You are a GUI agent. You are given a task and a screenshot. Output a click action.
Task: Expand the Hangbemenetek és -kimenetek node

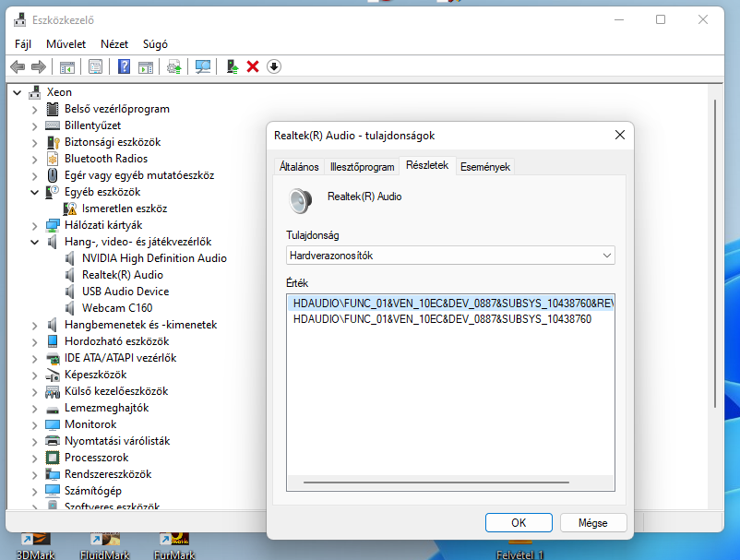[34, 326]
